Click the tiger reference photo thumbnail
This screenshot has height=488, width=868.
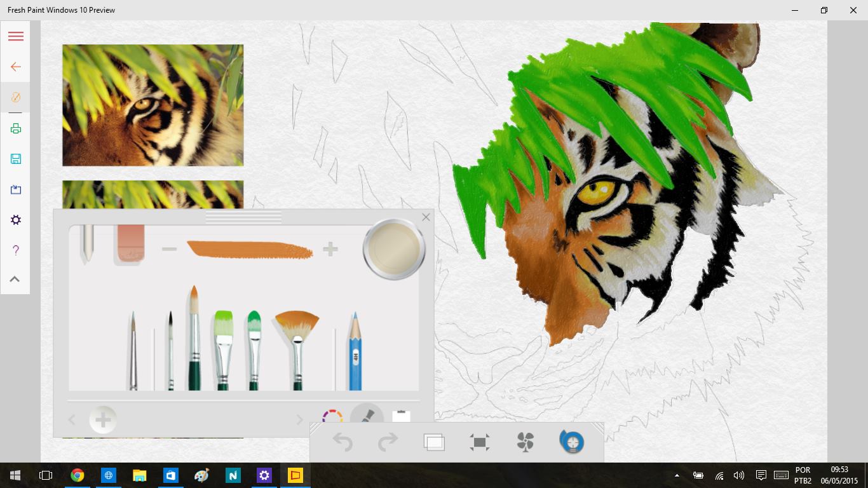153,105
